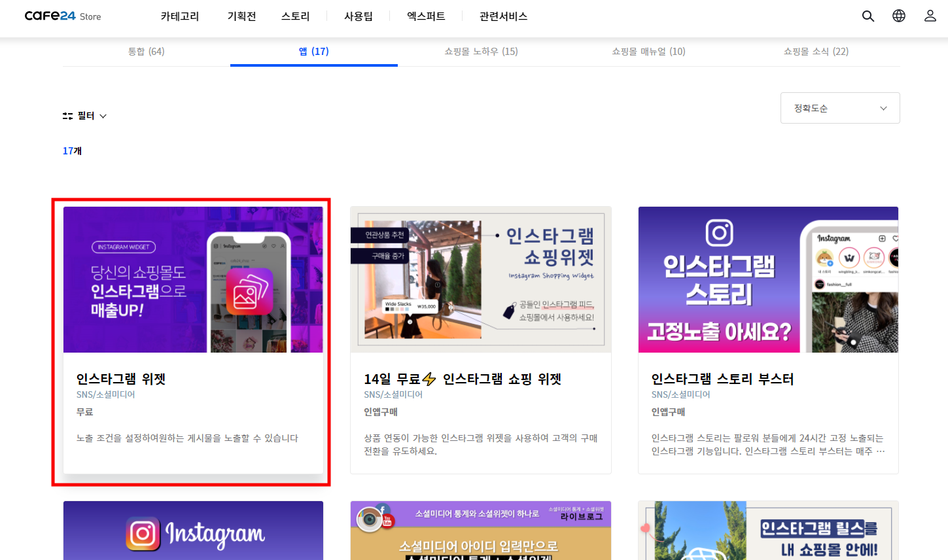Click description starting with 인스타그램 스토리는 팔로워
948x560 pixels.
(x=768, y=445)
